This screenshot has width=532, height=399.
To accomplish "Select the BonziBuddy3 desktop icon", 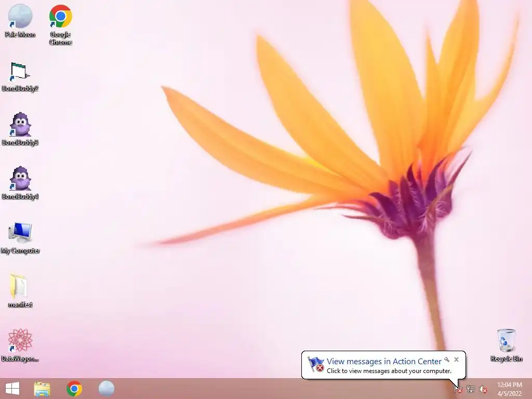I will [20, 129].
